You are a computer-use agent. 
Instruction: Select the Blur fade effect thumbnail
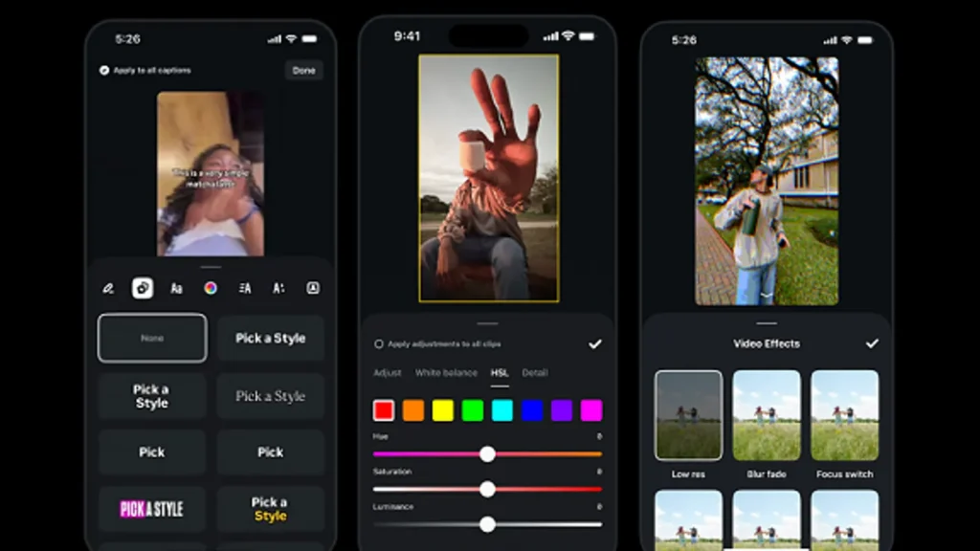click(767, 415)
